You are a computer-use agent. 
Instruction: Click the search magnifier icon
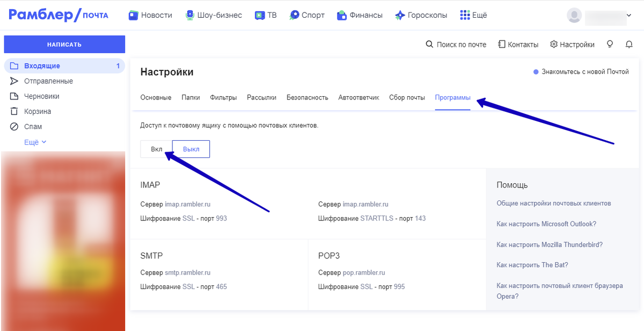[x=429, y=45]
